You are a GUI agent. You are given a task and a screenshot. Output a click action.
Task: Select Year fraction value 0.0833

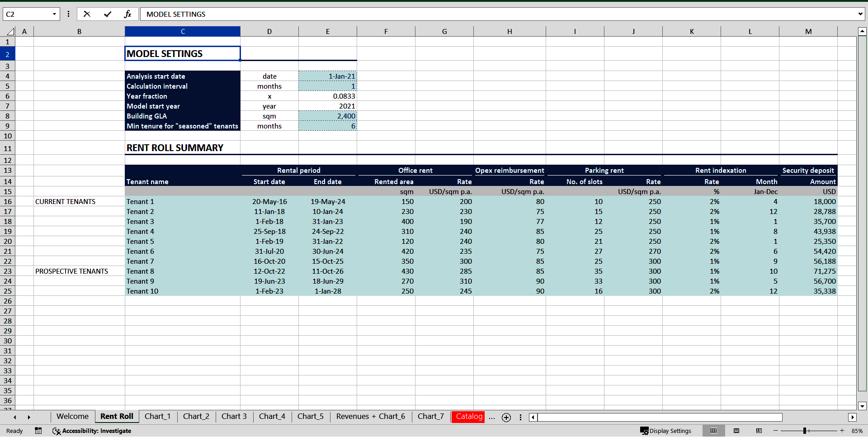(x=328, y=96)
